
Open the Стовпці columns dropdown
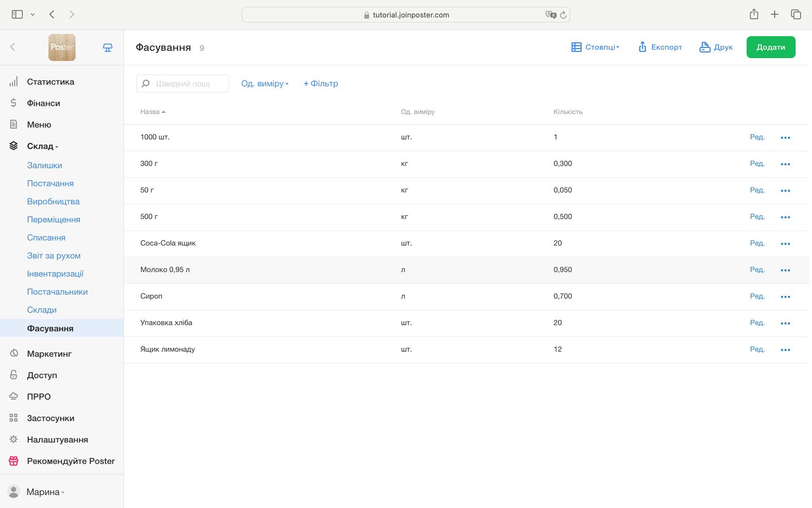pos(595,47)
